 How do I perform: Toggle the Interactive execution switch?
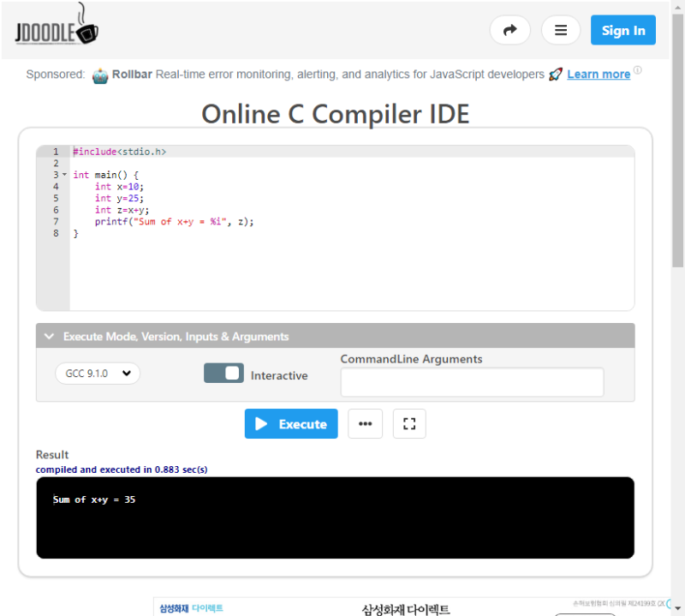223,373
